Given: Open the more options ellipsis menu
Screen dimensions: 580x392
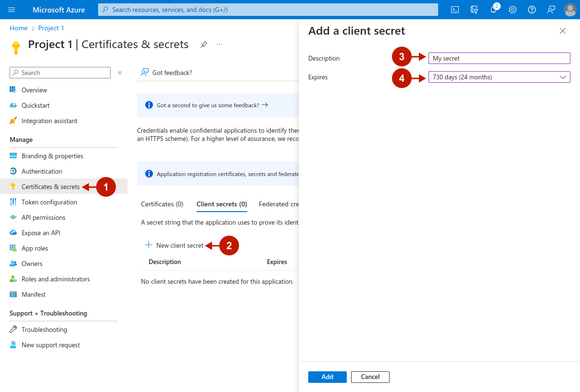Looking at the screenshot, I should pyautogui.click(x=219, y=44).
